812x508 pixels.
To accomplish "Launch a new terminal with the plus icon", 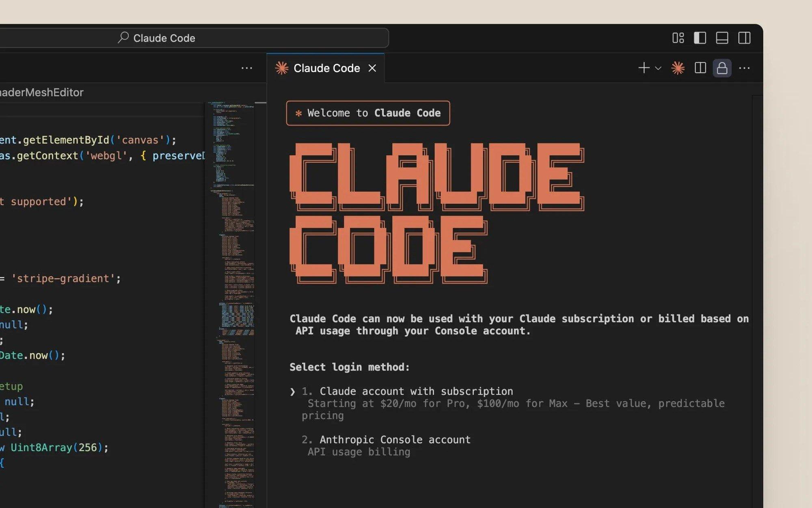I will 644,68.
